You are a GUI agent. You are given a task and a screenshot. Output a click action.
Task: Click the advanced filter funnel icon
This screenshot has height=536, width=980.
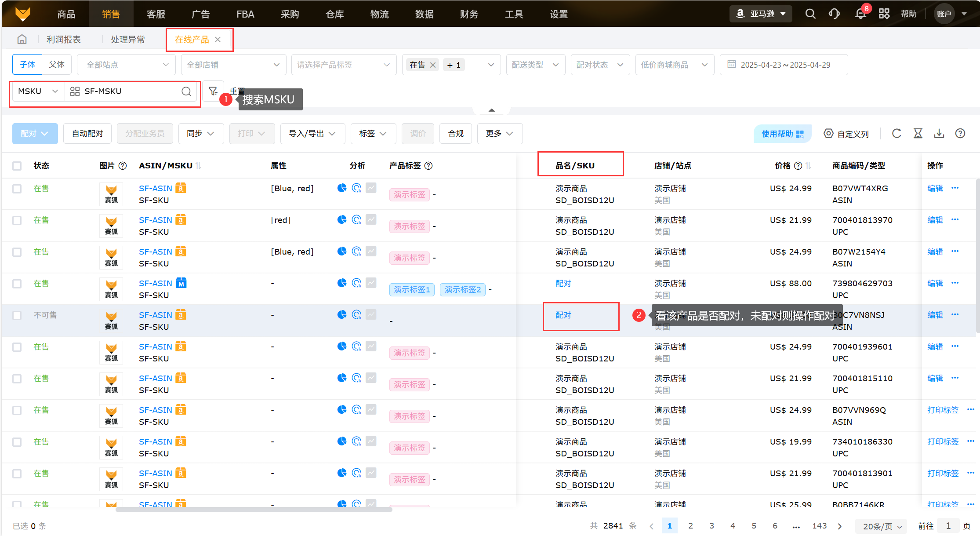tap(213, 91)
